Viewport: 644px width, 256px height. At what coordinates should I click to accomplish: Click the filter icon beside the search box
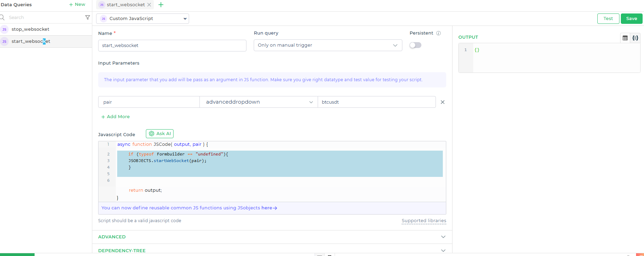(x=87, y=17)
